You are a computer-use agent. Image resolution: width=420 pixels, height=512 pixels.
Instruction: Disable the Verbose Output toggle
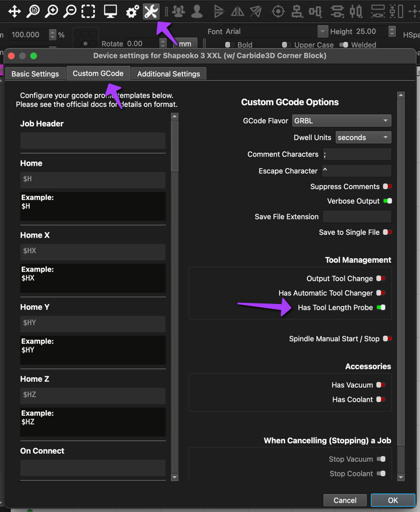tap(387, 201)
